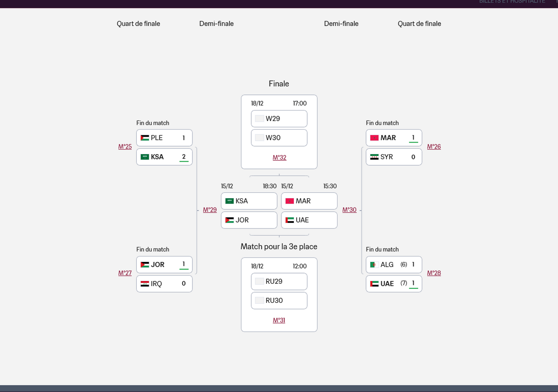This screenshot has width=558, height=392.
Task: Open the M°26 match link
Action: coord(434,147)
